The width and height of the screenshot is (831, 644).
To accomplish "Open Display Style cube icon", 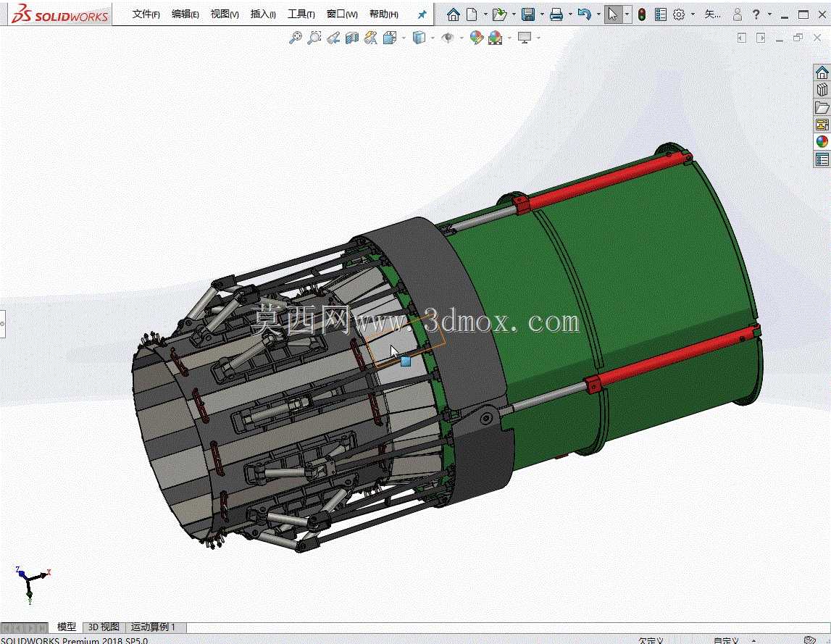I will coord(419,38).
